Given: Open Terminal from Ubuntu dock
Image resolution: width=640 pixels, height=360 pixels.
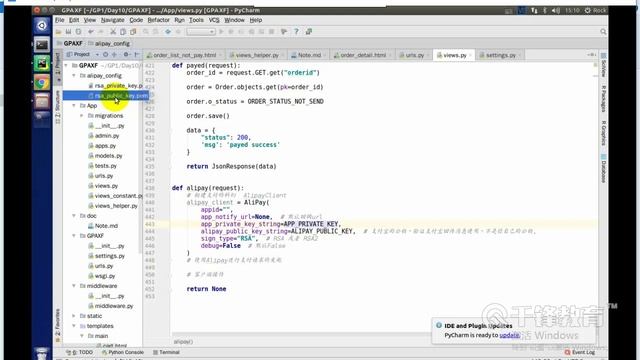Looking at the screenshot, I should coord(42,44).
